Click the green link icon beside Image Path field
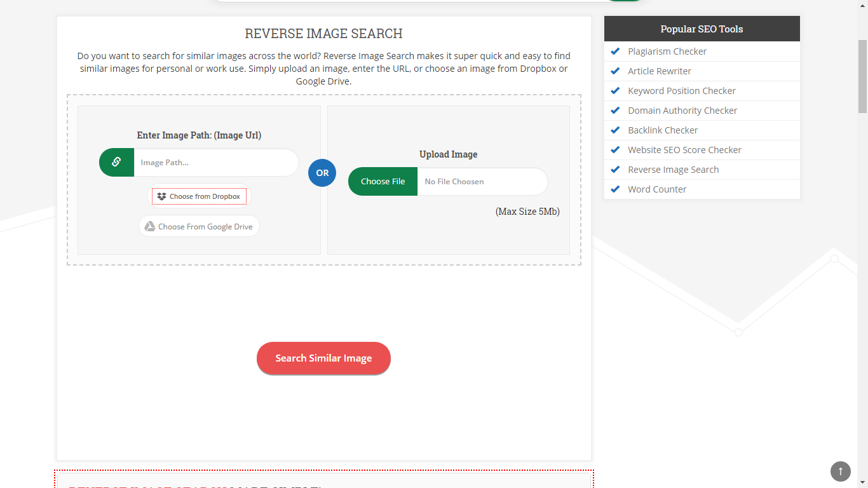Image resolution: width=868 pixels, height=488 pixels. click(116, 162)
